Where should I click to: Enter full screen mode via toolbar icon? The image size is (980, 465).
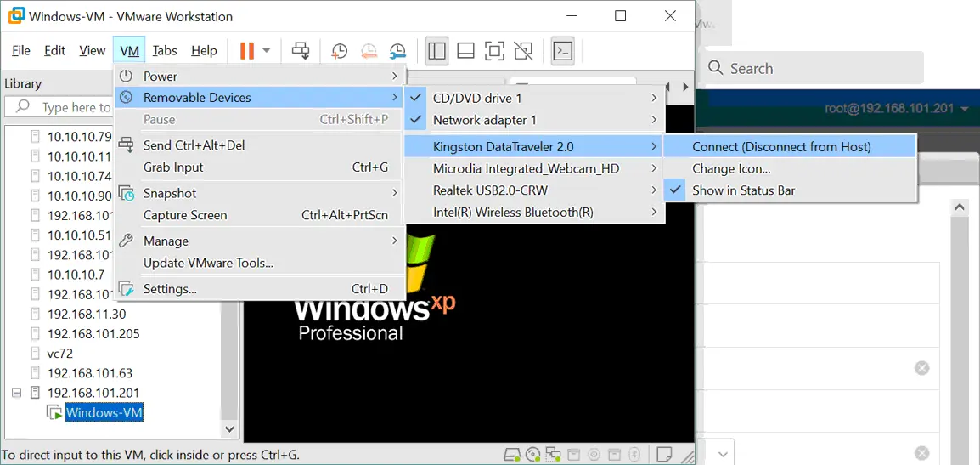point(494,51)
